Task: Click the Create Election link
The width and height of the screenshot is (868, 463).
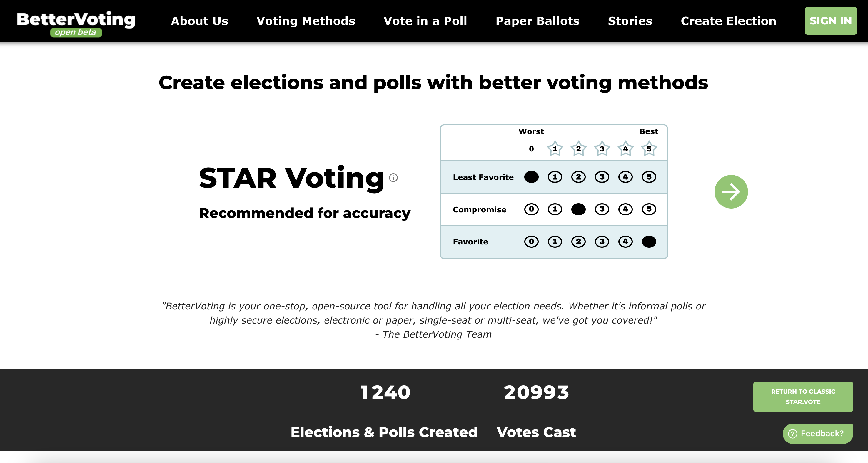Action: [728, 21]
